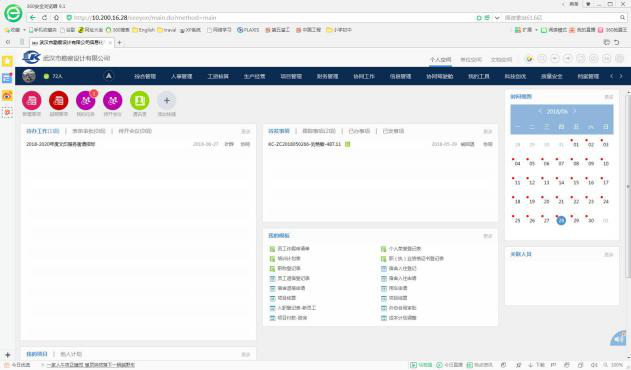This screenshot has width=631, height=370.
Task: Click the user avatar photo in navigation bar
Action: pos(29,76)
